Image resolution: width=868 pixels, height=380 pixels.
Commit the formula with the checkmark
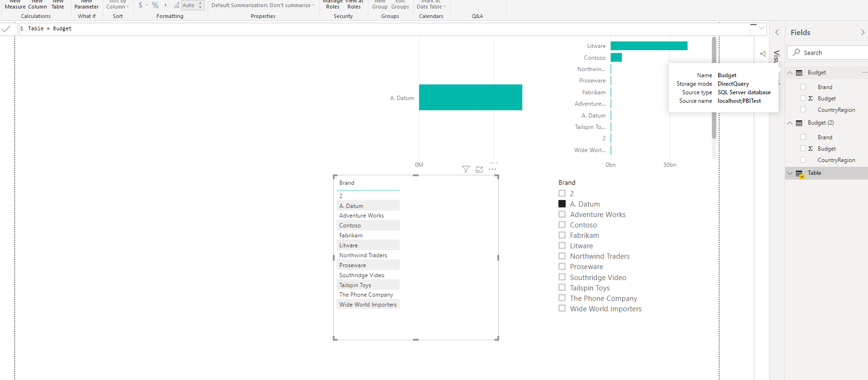tap(6, 29)
